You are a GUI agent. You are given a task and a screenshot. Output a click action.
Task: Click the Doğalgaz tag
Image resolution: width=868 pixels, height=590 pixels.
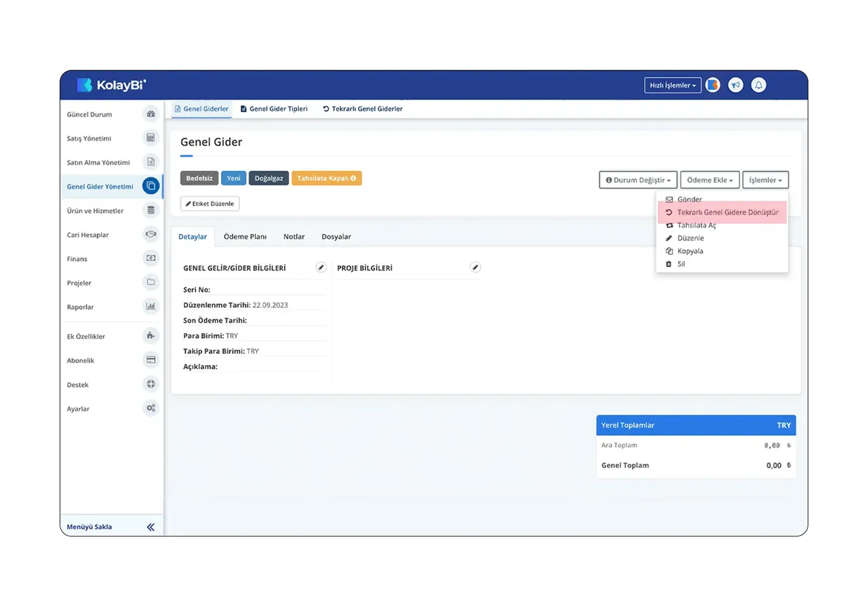269,178
